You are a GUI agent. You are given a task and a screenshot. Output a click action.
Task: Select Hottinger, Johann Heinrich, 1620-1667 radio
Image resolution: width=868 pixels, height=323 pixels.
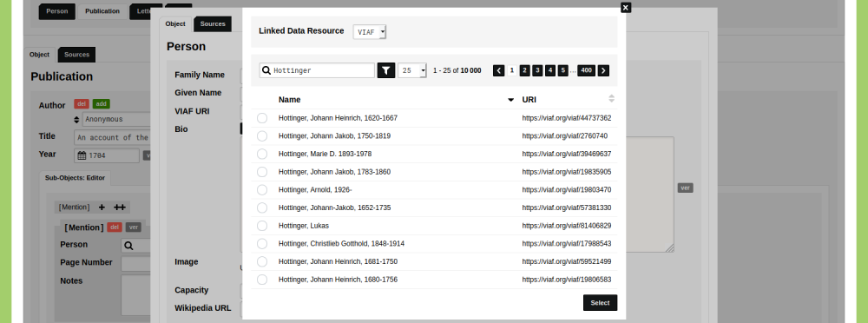point(262,118)
